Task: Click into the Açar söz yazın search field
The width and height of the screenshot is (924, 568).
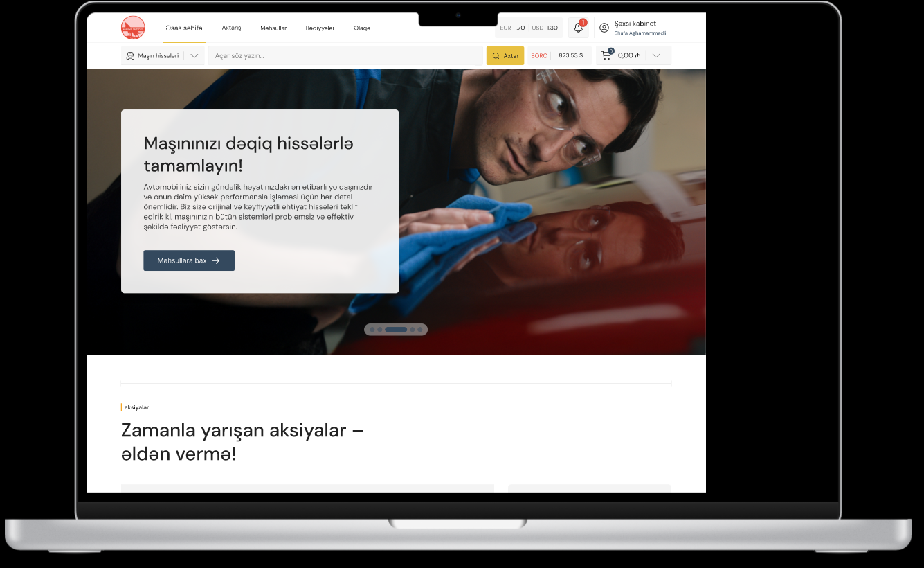Action: click(345, 55)
